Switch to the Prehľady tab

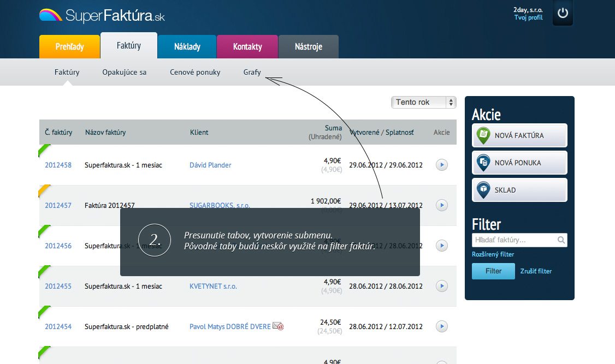tap(69, 46)
